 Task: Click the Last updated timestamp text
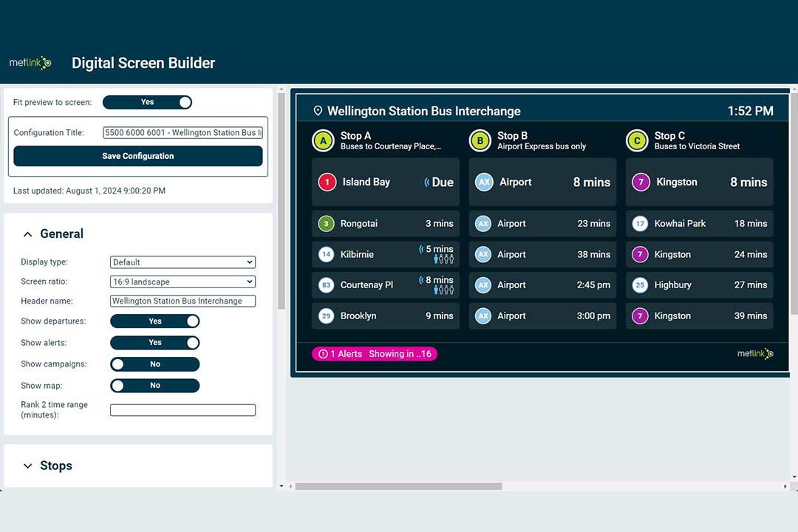tap(89, 191)
